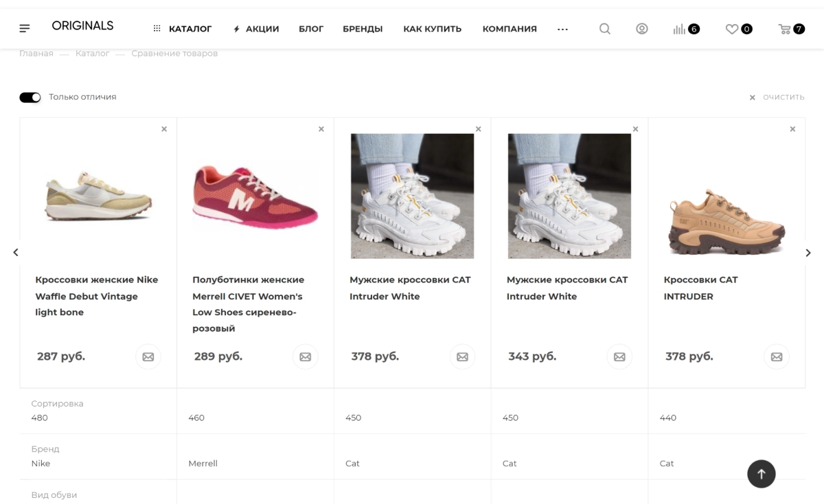Click the envelope icon next to 287 руб.

coord(148,357)
